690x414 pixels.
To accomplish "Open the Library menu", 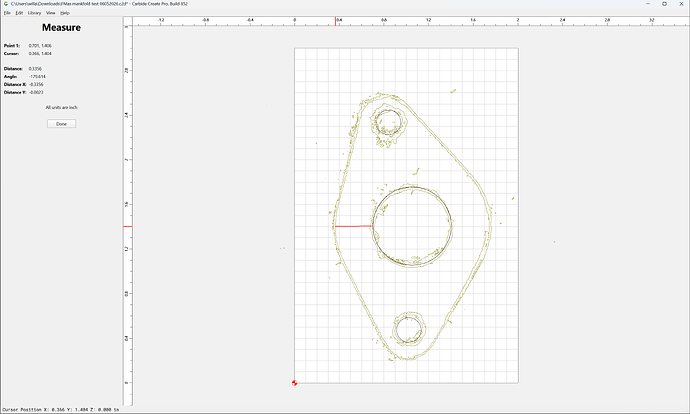I will coord(34,13).
